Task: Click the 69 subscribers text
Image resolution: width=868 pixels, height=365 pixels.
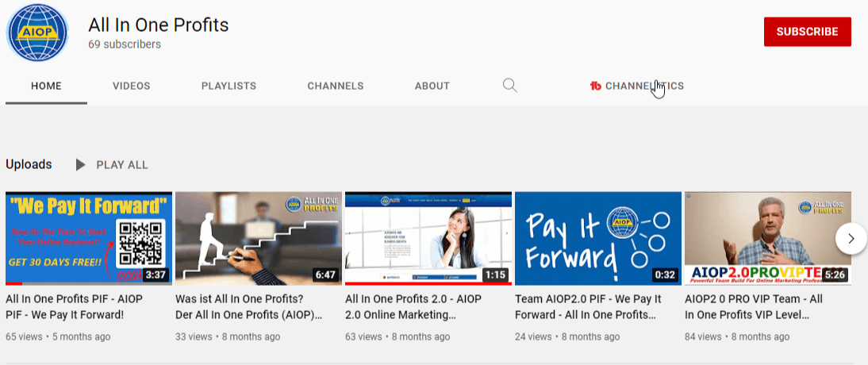Action: click(x=125, y=44)
